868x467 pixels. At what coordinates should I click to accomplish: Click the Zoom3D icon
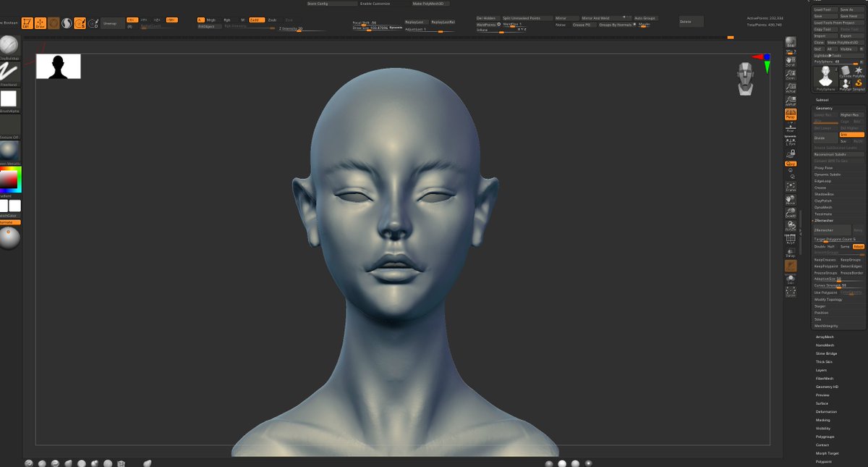coord(791,213)
